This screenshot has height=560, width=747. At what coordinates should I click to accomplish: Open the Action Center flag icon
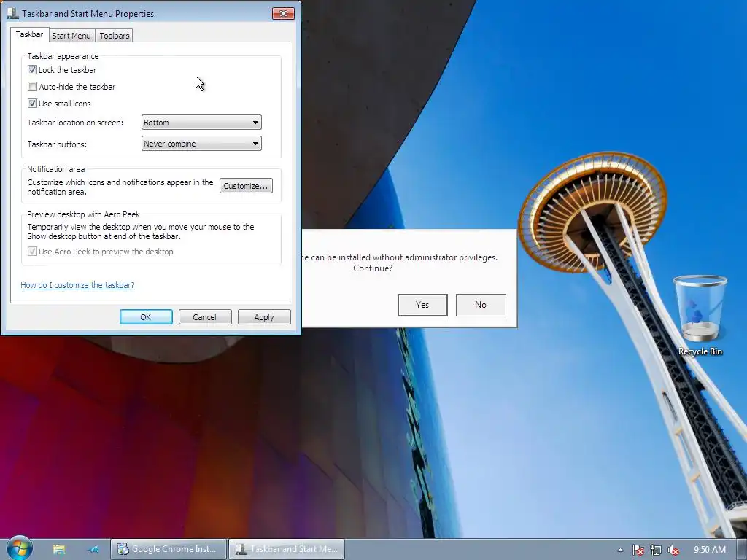click(x=638, y=550)
